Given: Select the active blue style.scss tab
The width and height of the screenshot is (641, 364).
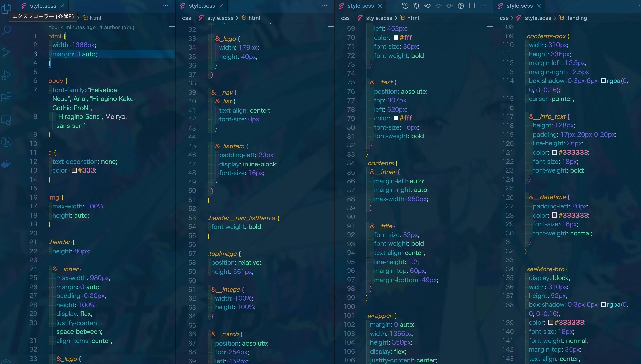Looking at the screenshot, I should (360, 6).
